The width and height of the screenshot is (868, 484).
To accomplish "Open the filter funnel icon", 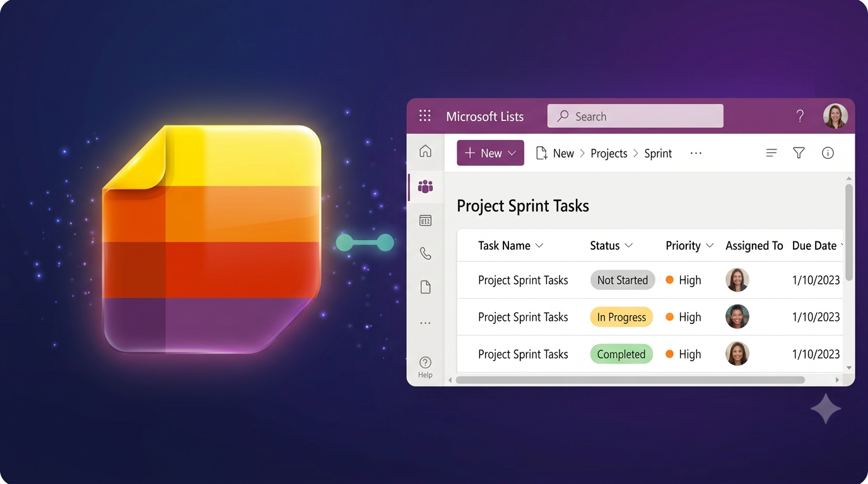I will (799, 153).
